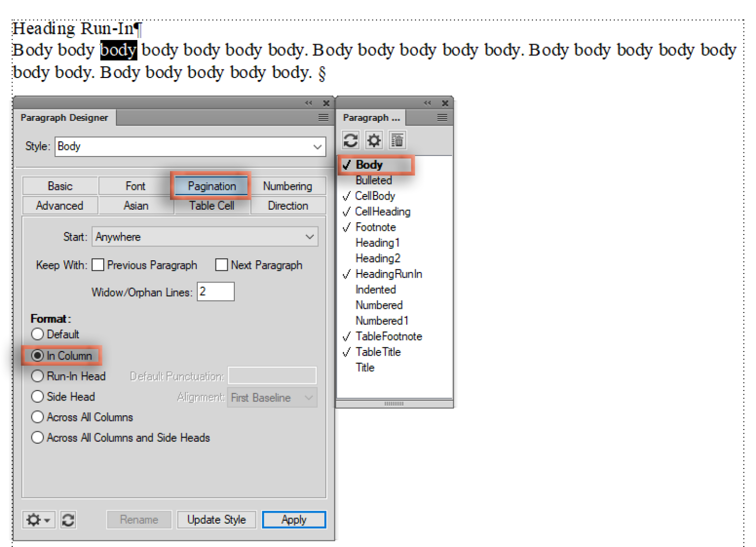
Task: Choose the Side Head format option
Action: click(37, 397)
